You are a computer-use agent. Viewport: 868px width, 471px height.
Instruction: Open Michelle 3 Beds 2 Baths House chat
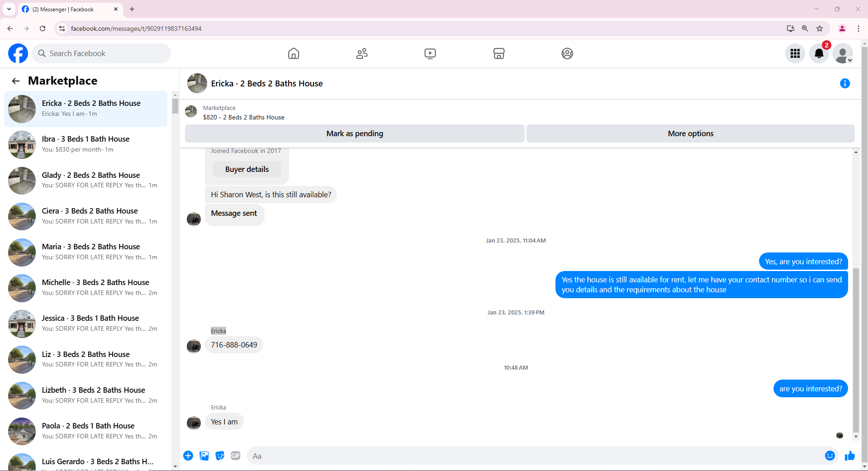click(x=86, y=288)
